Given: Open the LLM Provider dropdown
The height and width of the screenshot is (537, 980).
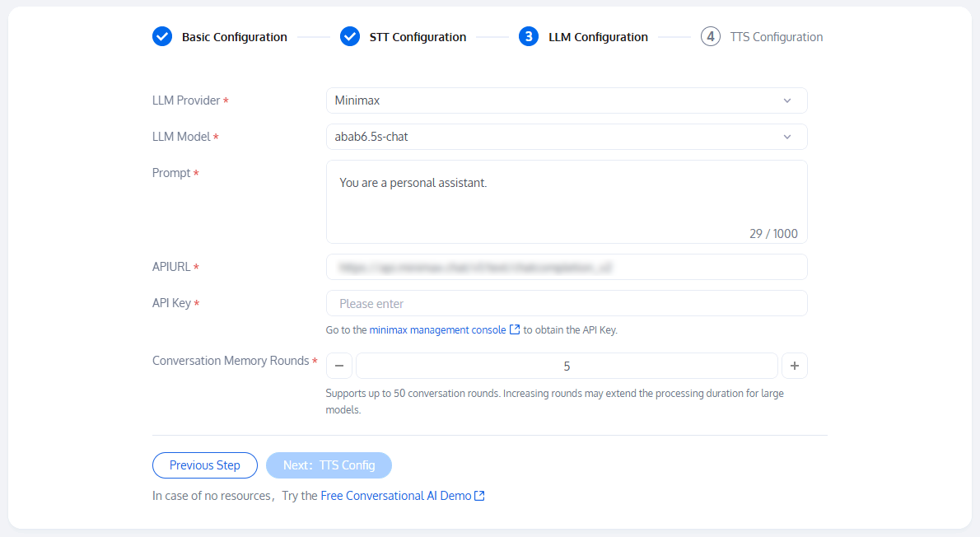Looking at the screenshot, I should (566, 100).
